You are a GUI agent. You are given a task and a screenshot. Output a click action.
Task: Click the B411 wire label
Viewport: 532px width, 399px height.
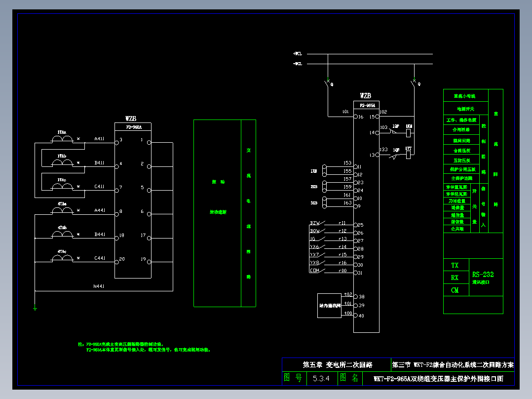pos(99,163)
